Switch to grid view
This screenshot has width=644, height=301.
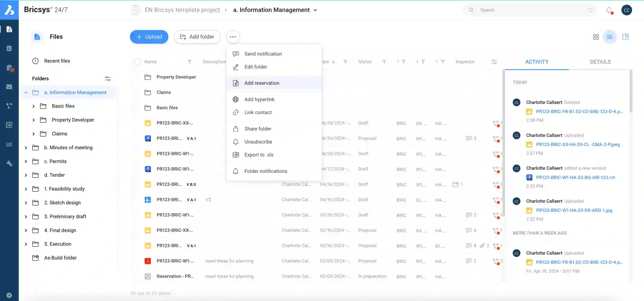pos(596,37)
